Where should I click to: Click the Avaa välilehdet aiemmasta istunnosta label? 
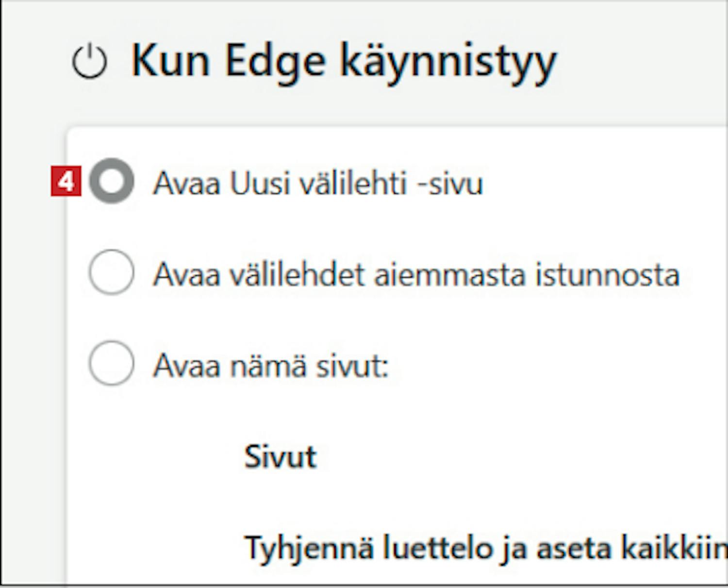click(x=416, y=275)
